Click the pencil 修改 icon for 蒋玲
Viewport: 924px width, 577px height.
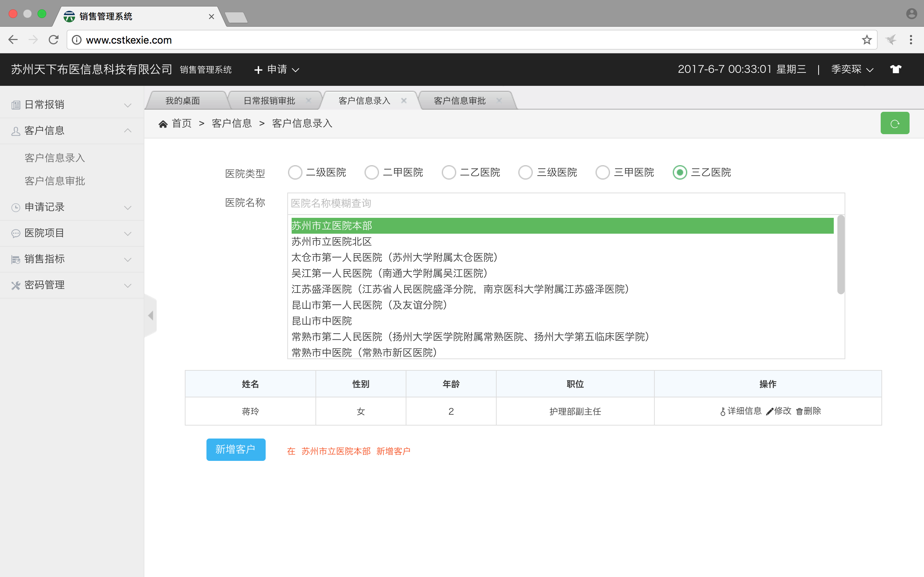[770, 411]
